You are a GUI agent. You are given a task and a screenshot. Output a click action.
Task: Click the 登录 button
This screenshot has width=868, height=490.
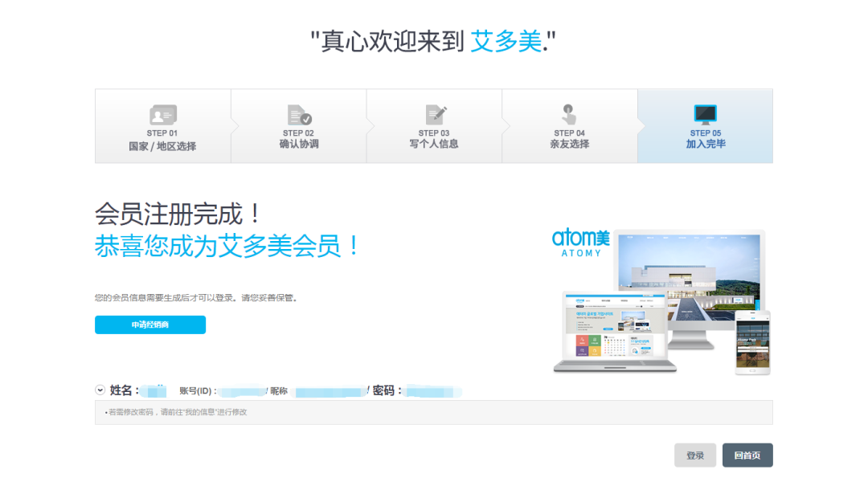pyautogui.click(x=695, y=455)
